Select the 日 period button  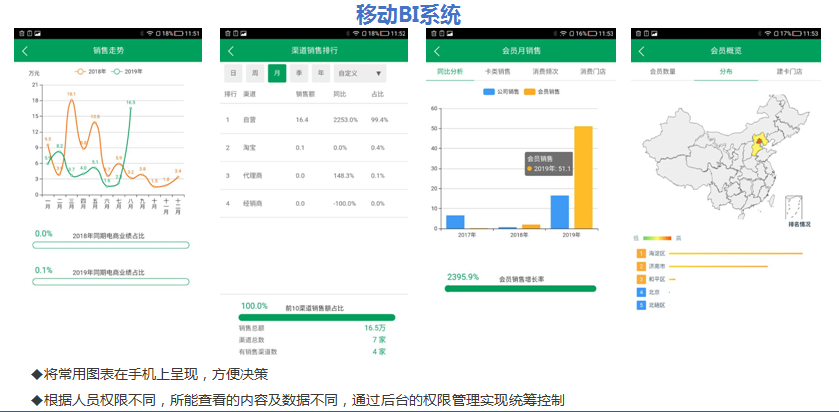tap(233, 73)
